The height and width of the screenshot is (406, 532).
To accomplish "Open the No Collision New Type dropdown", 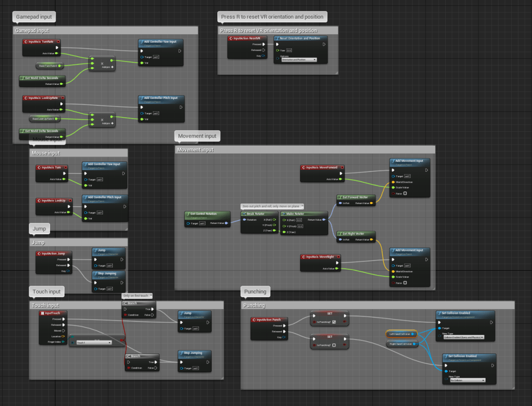I will coord(467,380).
